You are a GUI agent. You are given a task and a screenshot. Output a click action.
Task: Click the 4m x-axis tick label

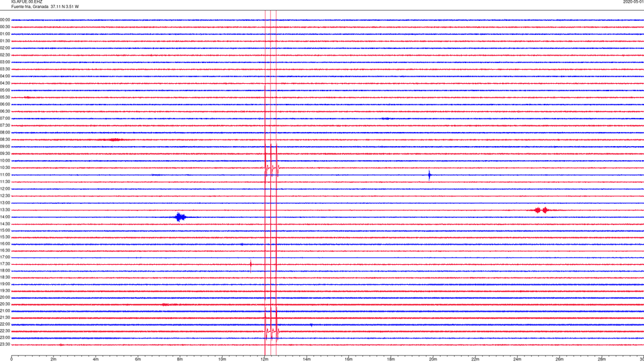click(96, 359)
